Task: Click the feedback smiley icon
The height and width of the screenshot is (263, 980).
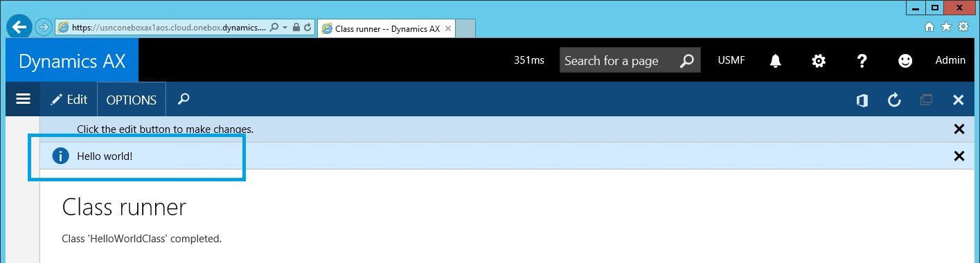Action: click(x=905, y=61)
